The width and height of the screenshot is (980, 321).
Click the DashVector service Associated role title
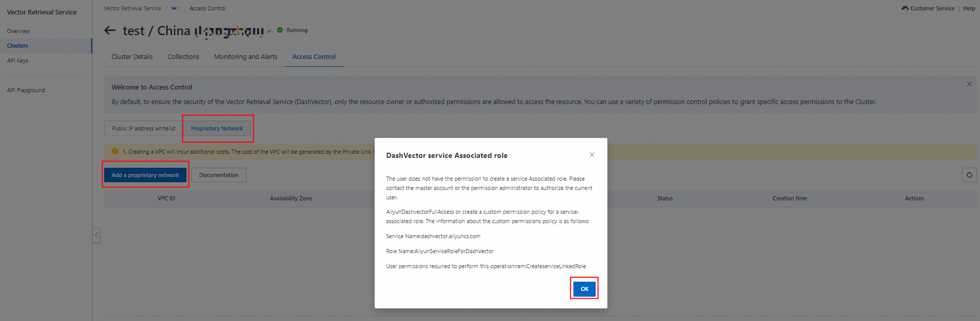(x=446, y=155)
